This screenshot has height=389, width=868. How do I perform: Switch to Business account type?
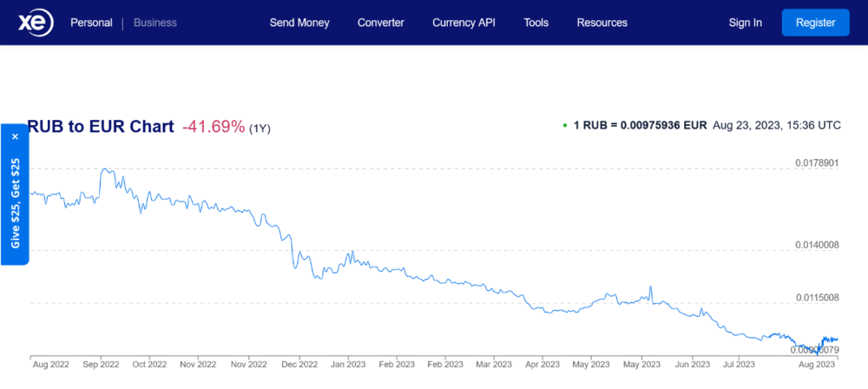(155, 23)
